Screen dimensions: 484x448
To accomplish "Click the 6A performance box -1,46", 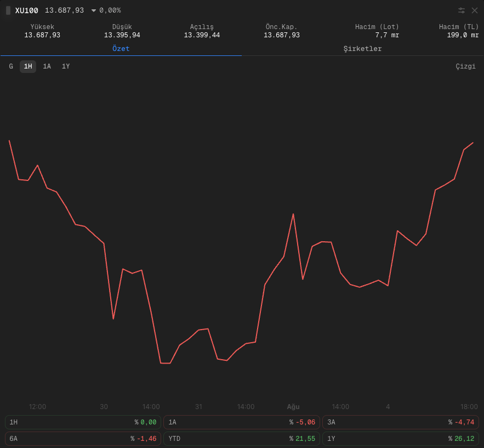I will click(83, 439).
